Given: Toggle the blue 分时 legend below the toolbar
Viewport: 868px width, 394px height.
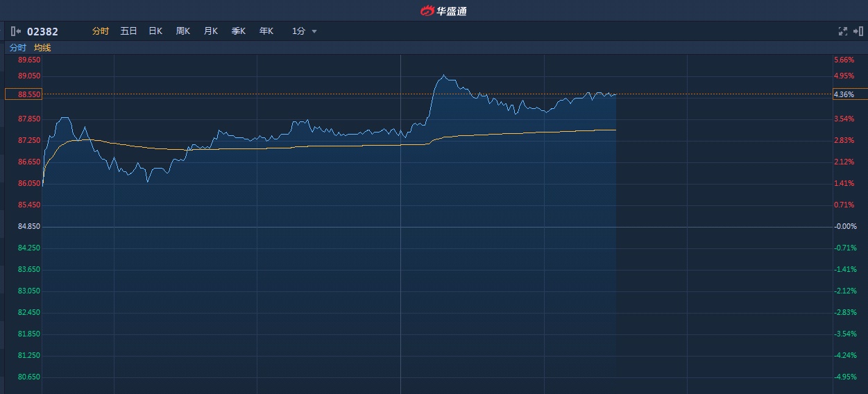Looking at the screenshot, I should [x=17, y=48].
